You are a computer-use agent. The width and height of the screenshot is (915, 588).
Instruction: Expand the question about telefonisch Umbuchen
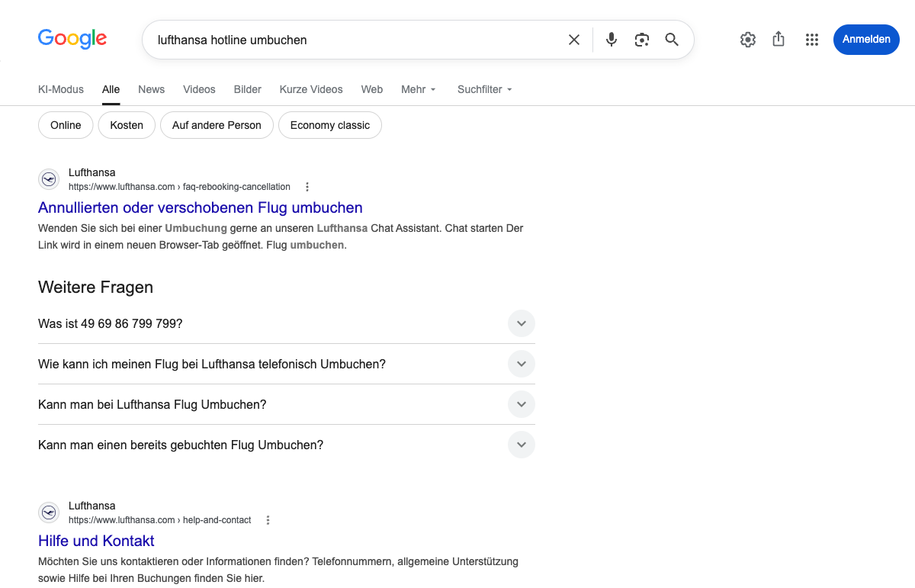287,364
